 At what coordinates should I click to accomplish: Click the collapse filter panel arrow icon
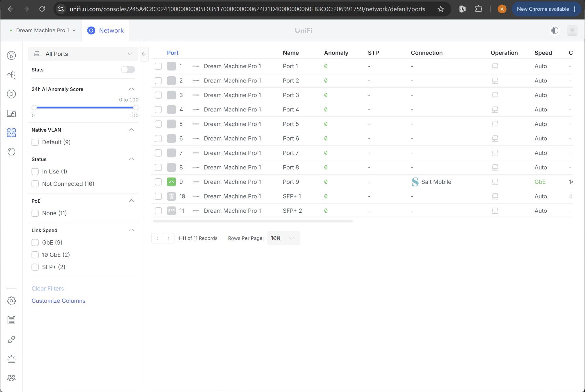144,54
